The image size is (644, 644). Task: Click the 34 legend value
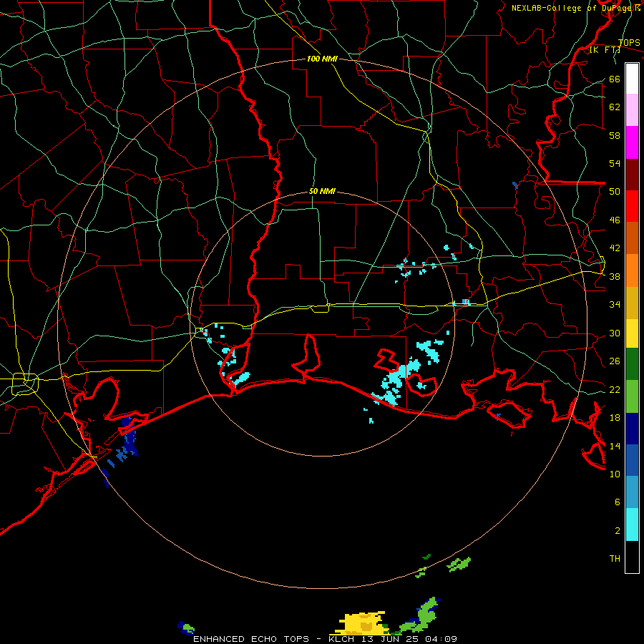coord(615,304)
